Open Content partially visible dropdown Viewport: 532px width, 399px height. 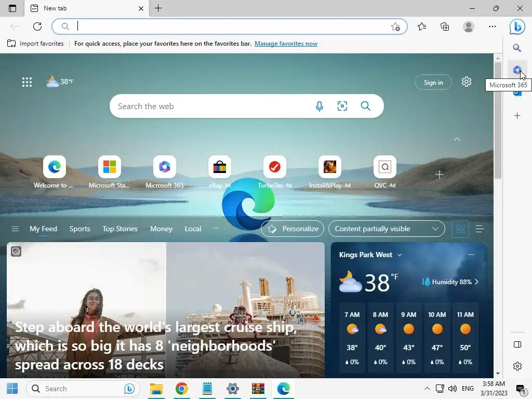pos(387,229)
